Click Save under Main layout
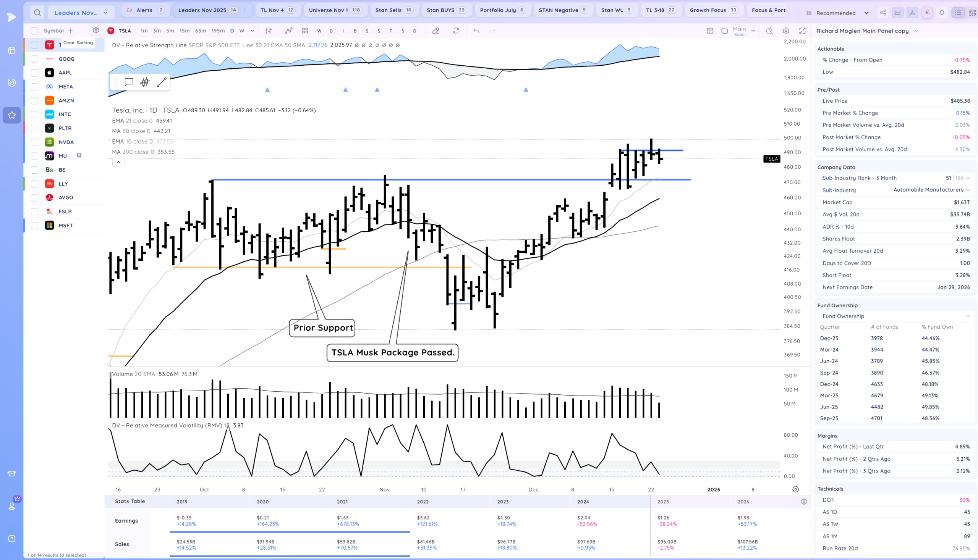 739,35
